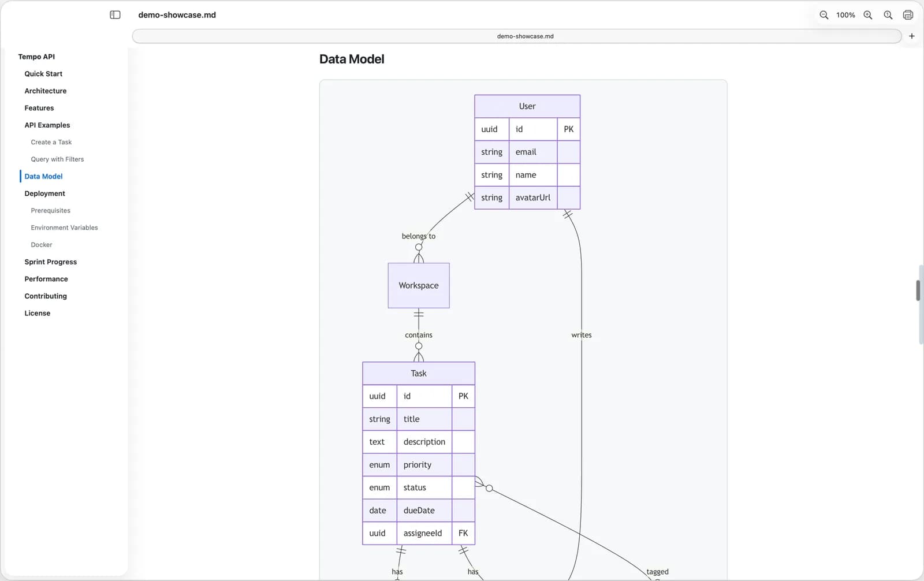Select the demo-showcase.md tab
924x581 pixels.
[x=517, y=36]
